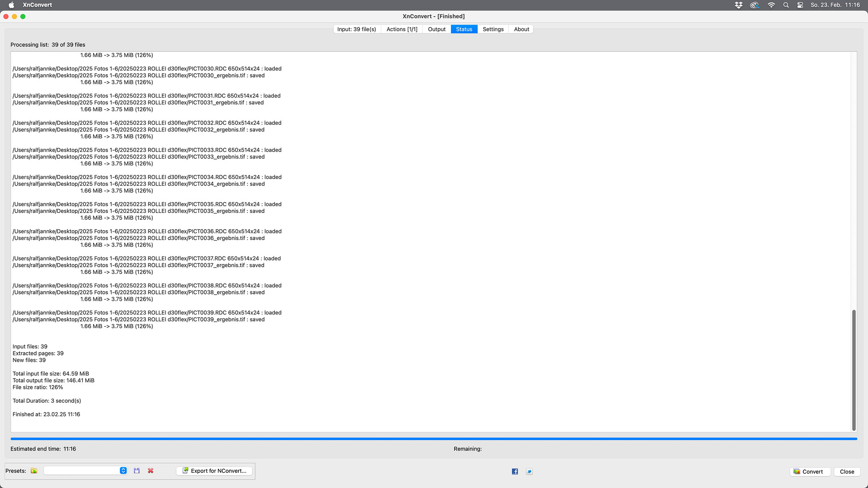Image resolution: width=868 pixels, height=488 pixels.
Task: Click the Dropbox menu bar icon
Action: 739,5
